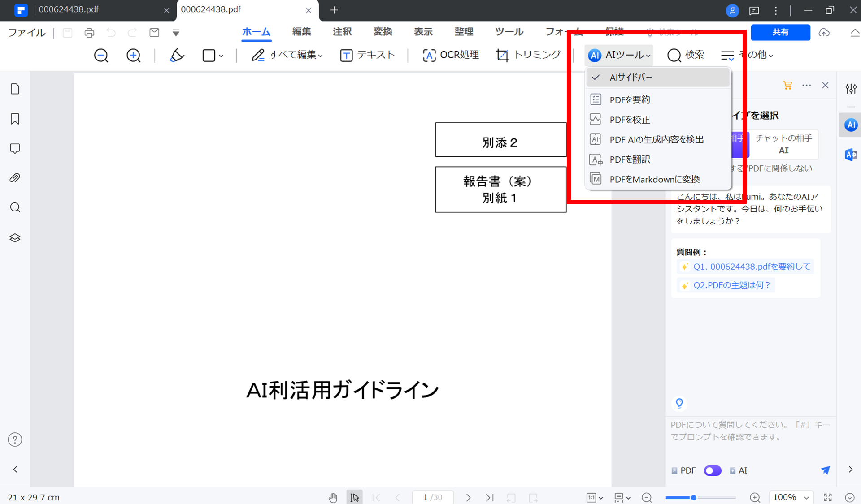Choose PDFを翻訳 from the menu

[x=630, y=159]
